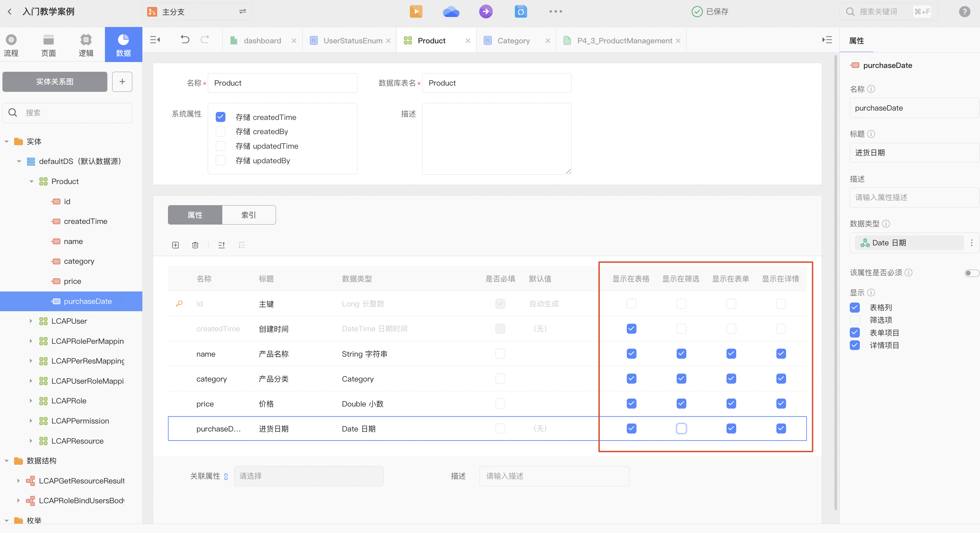Click the swap icon in 主分支 selector

click(242, 11)
